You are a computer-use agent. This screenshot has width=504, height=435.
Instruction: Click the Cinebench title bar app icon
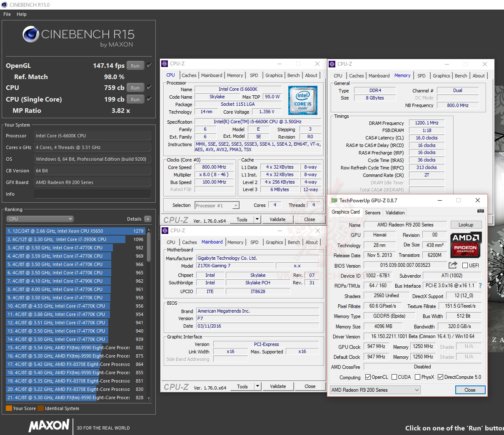(5, 5)
